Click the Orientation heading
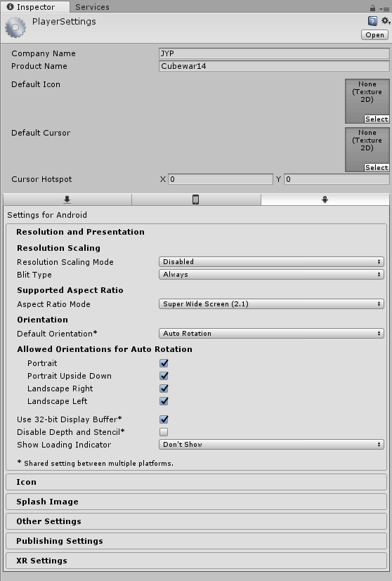392x581 pixels. coord(43,320)
